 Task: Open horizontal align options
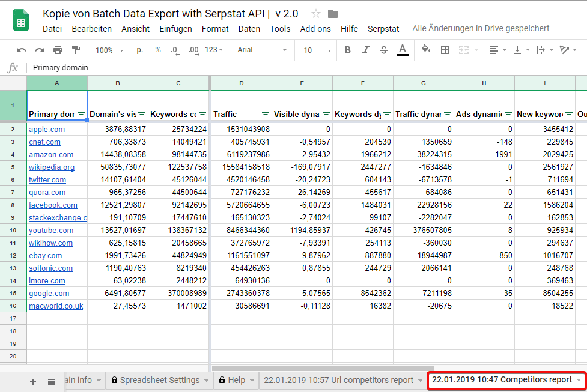[x=497, y=50]
